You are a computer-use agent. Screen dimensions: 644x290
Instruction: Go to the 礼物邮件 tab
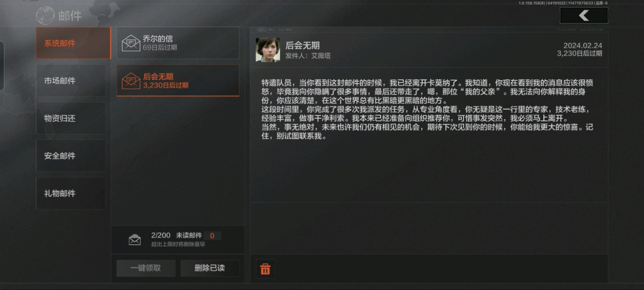point(71,193)
